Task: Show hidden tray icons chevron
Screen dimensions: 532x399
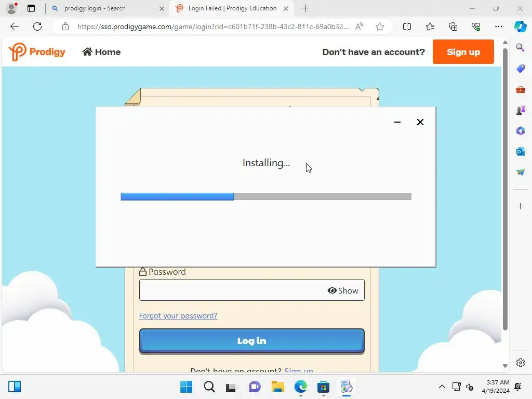Action: pyautogui.click(x=442, y=387)
